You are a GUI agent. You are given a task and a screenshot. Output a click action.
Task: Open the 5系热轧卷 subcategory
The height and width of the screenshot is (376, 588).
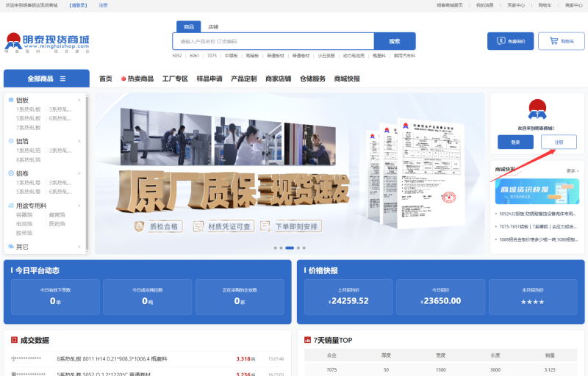pos(29,192)
